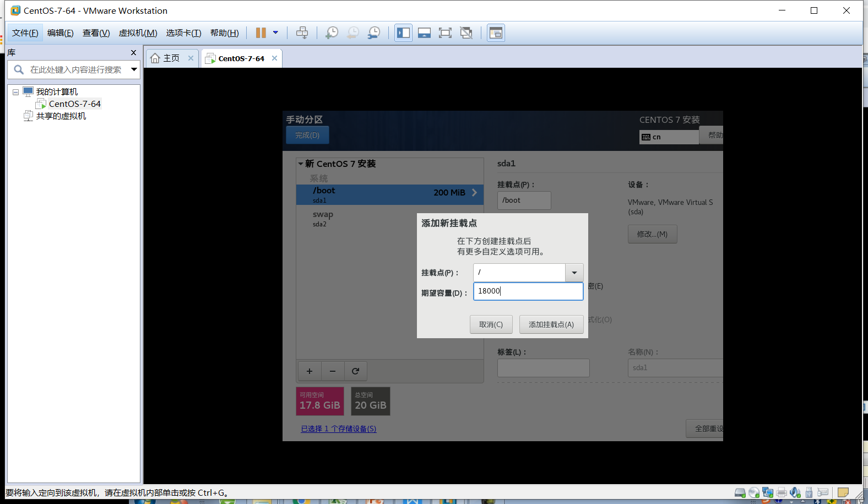The width and height of the screenshot is (868, 504).
Task: Open the 已选择 1 个存储设备(S) link
Action: [339, 429]
